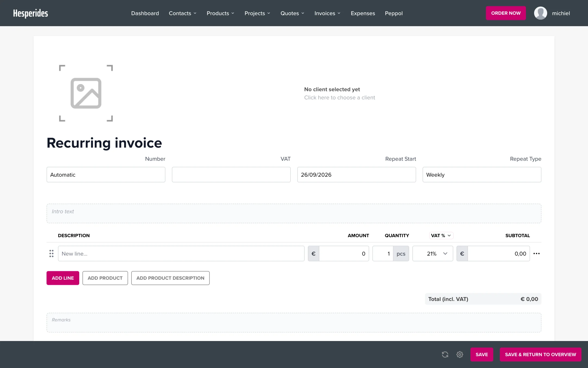Click the quantity field showing 1

383,254
